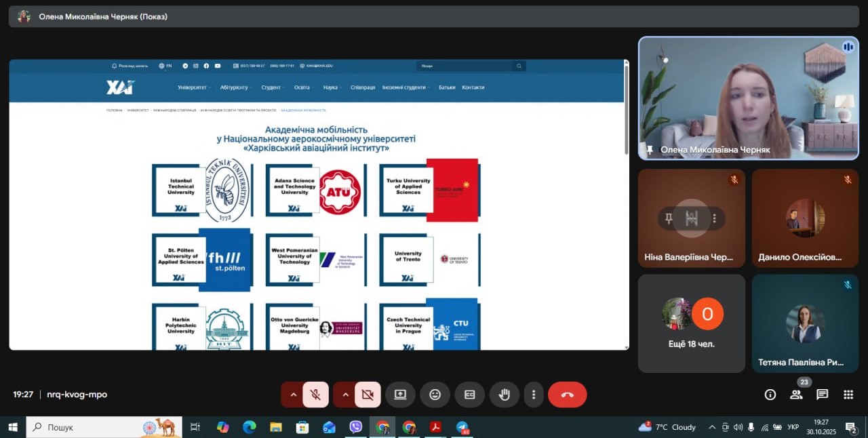Toggle closed captions
Screen dimensions: 868x438
(x=469, y=395)
